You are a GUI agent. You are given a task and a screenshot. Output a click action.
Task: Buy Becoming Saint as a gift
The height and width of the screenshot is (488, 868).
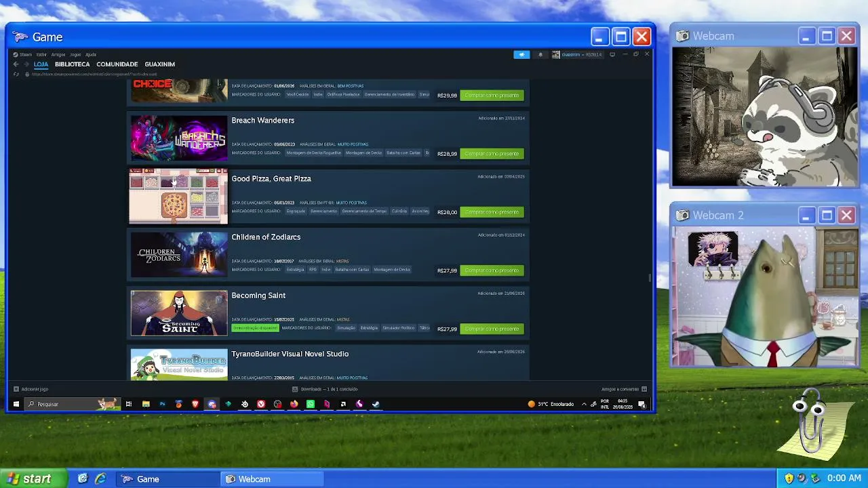(492, 329)
